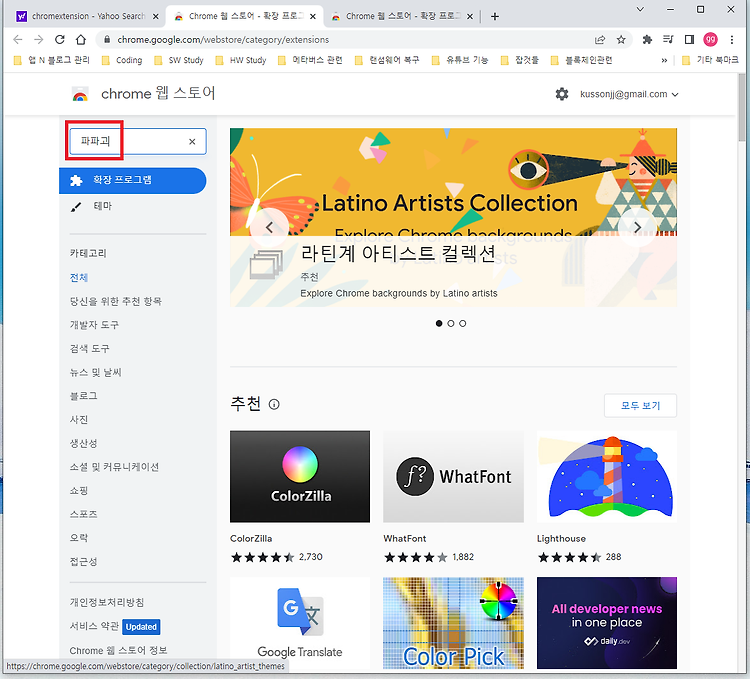This screenshot has width=750, height=679.
Task: Select the 확장 프로그램 section
Action: [133, 180]
